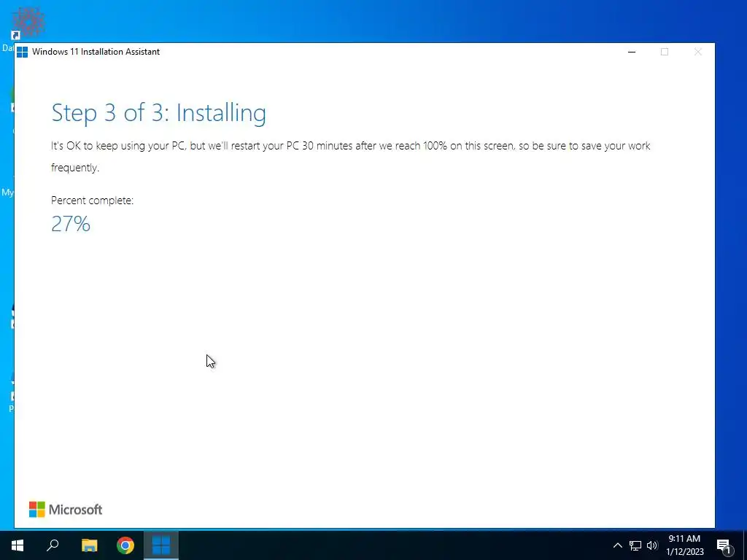
Task: Click the Microsoft logo in window
Action: pos(66,510)
